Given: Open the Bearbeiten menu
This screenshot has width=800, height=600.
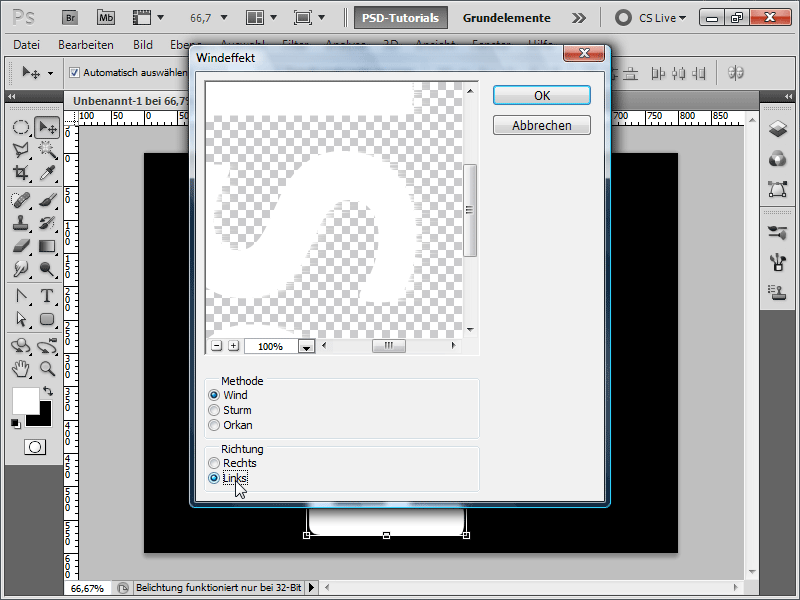Looking at the screenshot, I should click(x=86, y=45).
